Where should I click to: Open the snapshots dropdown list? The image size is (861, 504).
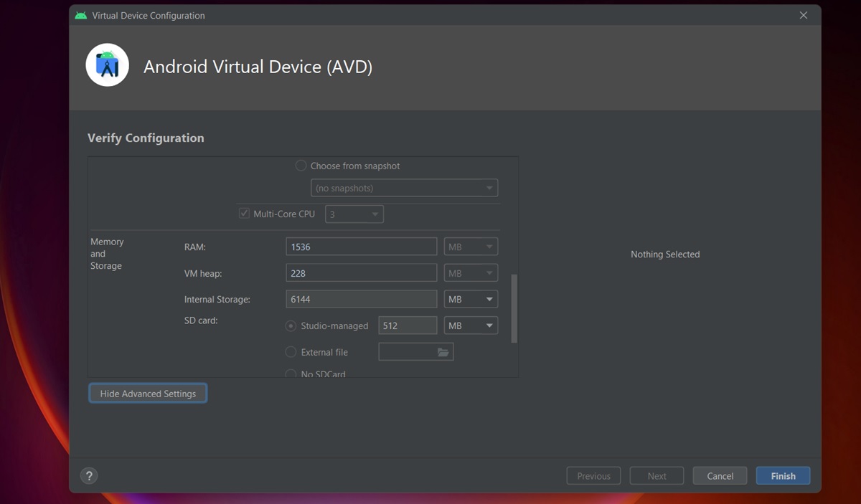(405, 188)
